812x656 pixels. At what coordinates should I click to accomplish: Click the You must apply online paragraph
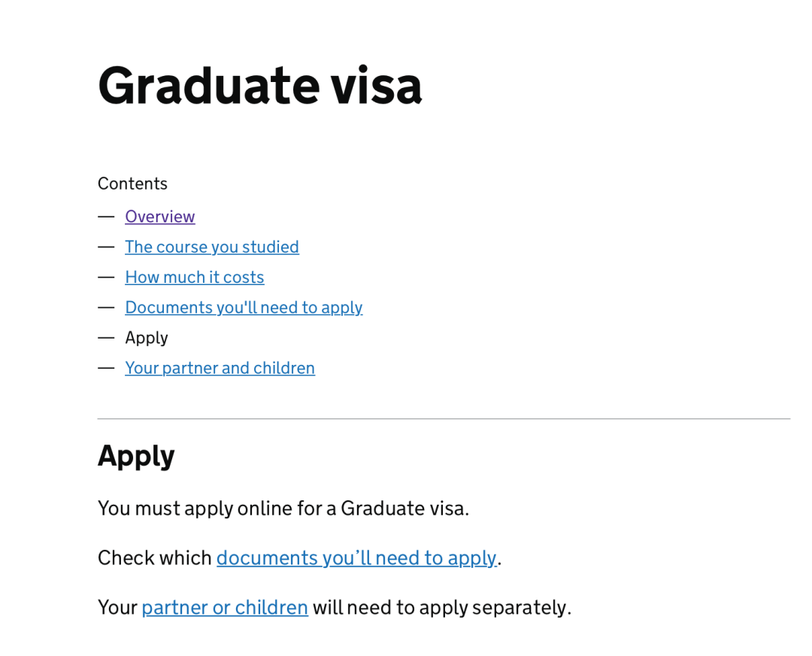(283, 509)
